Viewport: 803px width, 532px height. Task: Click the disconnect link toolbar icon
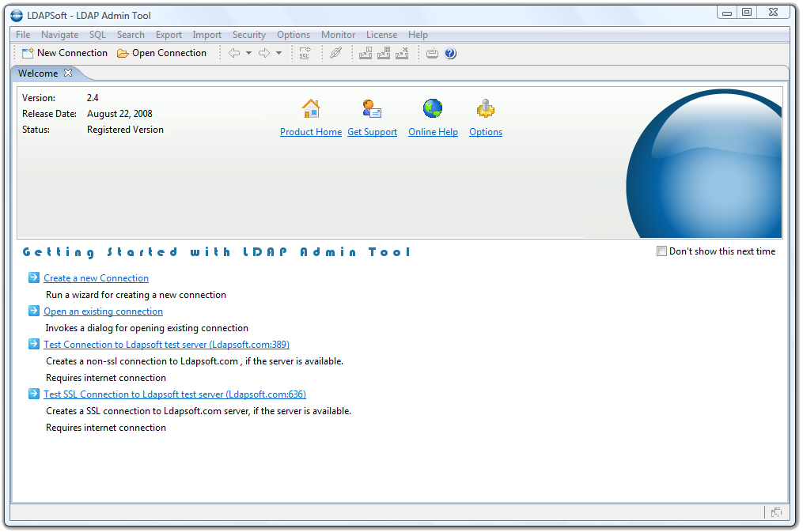336,54
